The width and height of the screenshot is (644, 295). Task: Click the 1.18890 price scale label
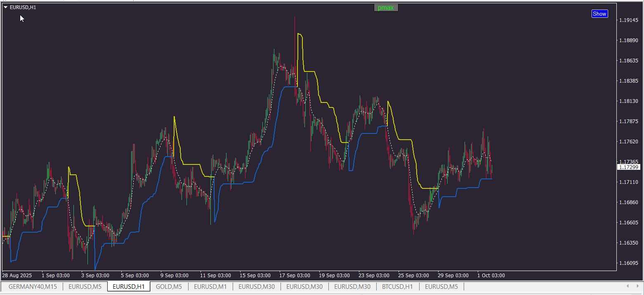click(630, 40)
